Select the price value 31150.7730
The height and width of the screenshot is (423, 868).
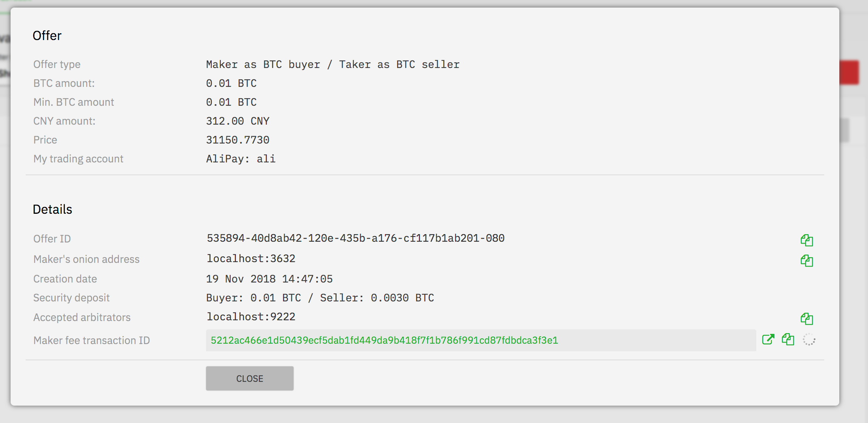(238, 140)
